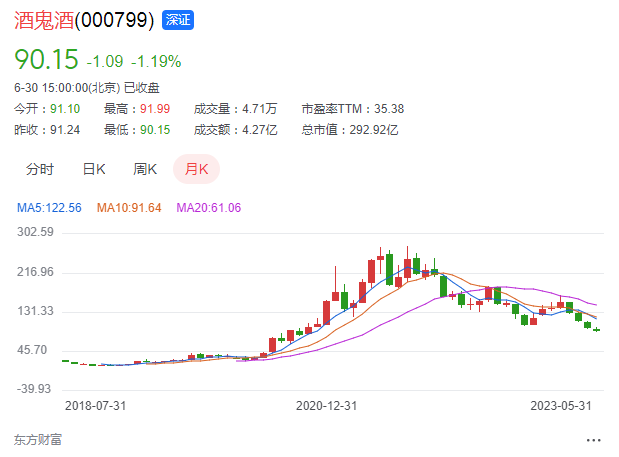The height and width of the screenshot is (457, 619).
Task: Click the timestamp 6-30 15:00:00(北京) 已收盘
Action: coord(87,88)
